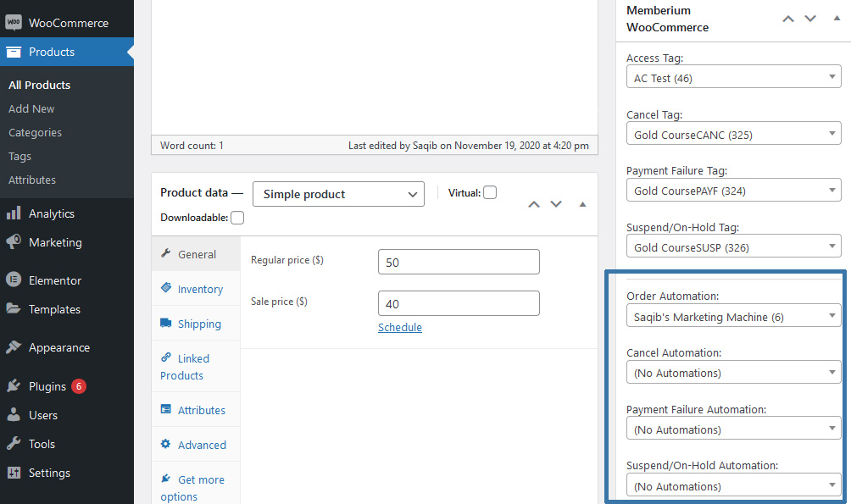Screen dimensions: 851x504
Task: Click the Marketing megaphone icon
Action: [14, 242]
